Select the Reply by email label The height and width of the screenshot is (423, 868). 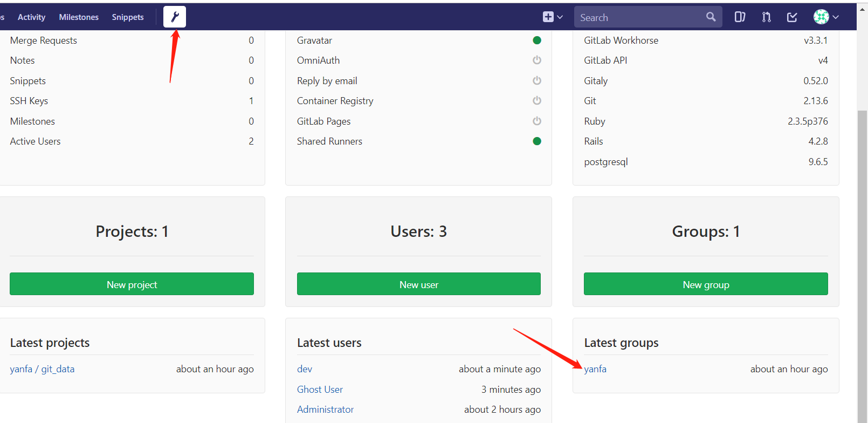pyautogui.click(x=327, y=81)
